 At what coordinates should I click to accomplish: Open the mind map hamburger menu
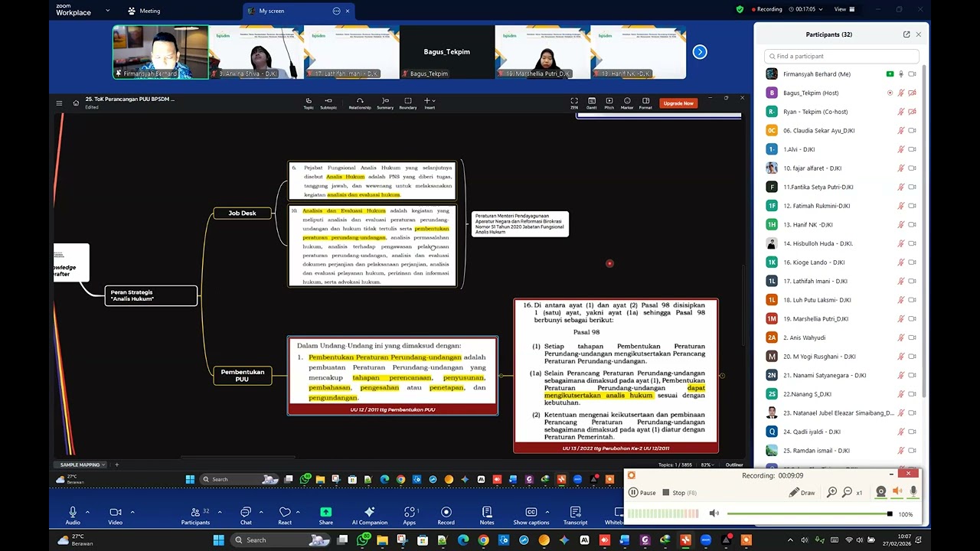[x=59, y=103]
